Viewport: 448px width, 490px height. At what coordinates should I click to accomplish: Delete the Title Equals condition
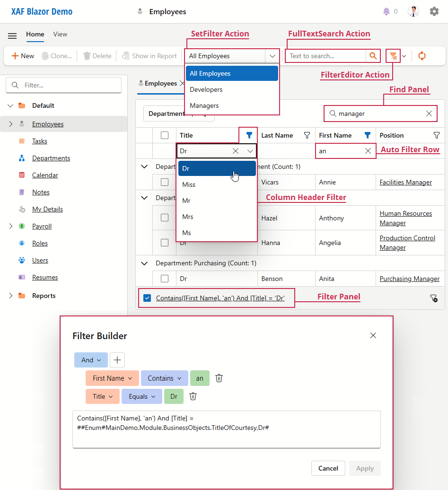[x=193, y=396]
